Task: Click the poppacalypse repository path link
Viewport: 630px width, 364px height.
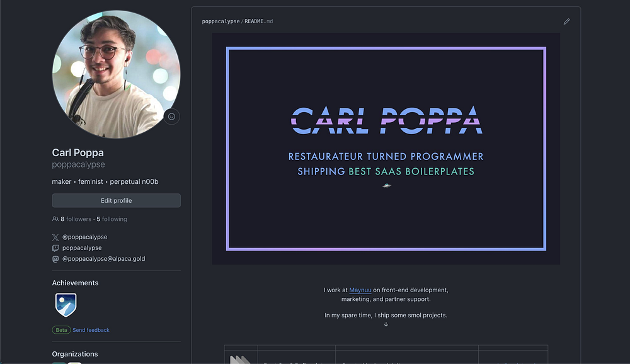Action: coord(220,21)
